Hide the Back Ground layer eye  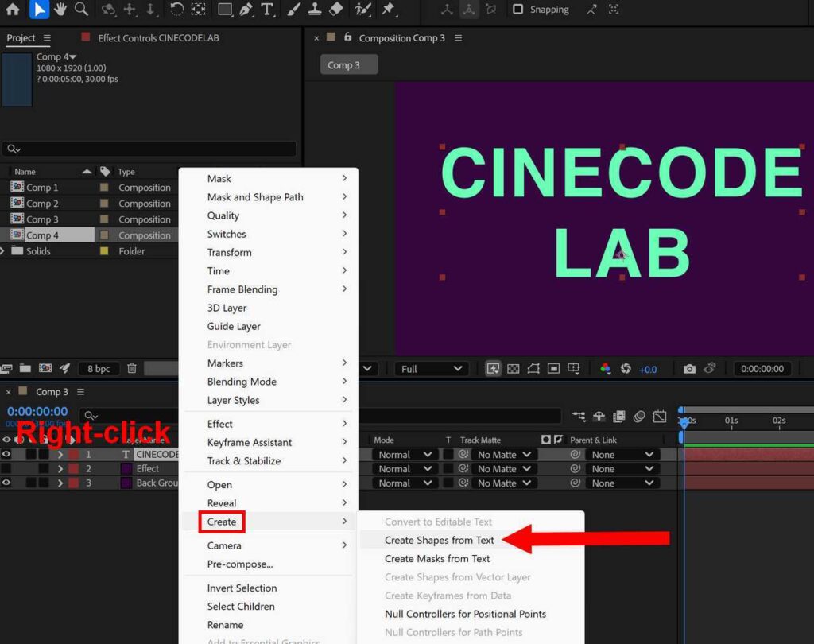pyautogui.click(x=6, y=483)
